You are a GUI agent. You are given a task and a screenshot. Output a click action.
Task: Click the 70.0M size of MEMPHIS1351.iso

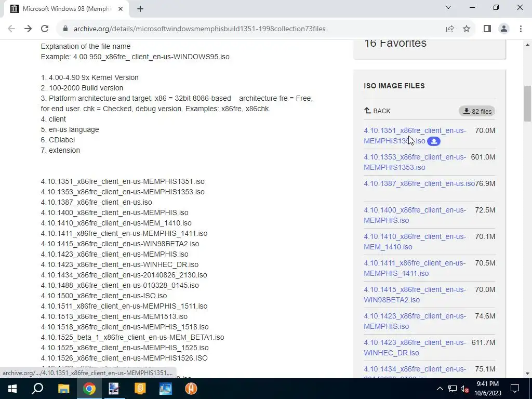(485, 130)
